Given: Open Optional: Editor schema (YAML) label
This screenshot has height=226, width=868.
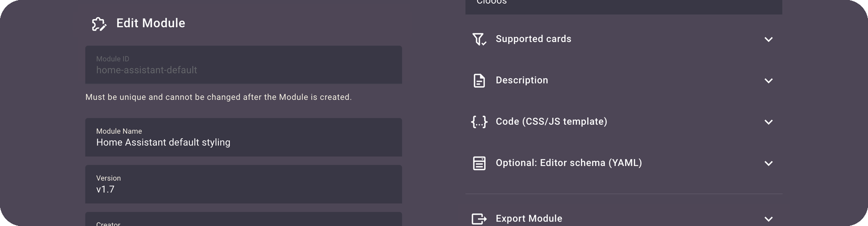Looking at the screenshot, I should [569, 163].
